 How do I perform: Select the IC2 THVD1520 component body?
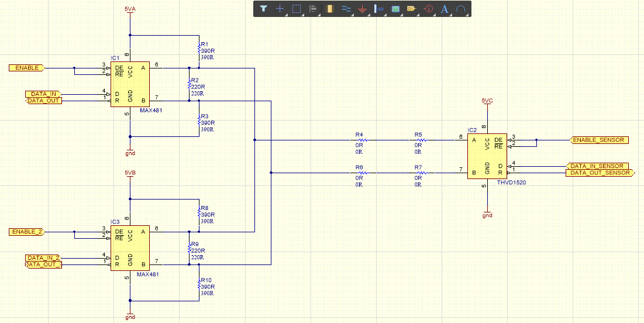tap(487, 156)
